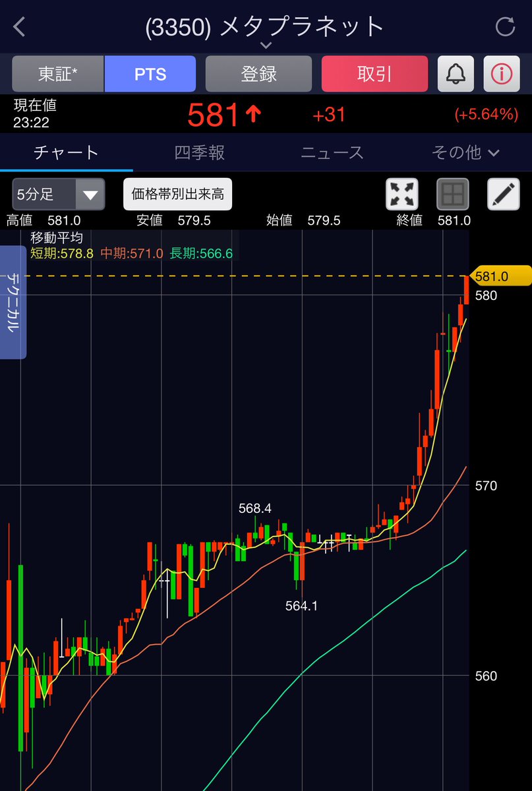Screen dimensions: 532x791
Task: Select the チャート tab
Action: pyautogui.click(x=66, y=153)
